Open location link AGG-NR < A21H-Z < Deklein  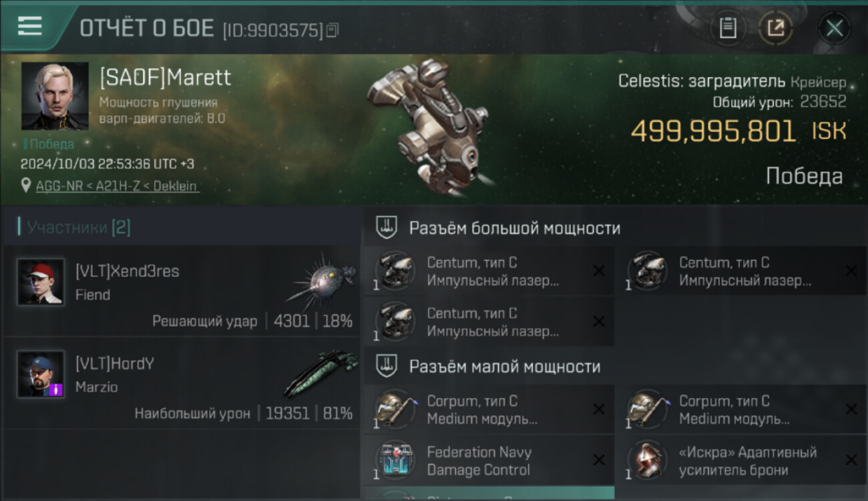(118, 186)
